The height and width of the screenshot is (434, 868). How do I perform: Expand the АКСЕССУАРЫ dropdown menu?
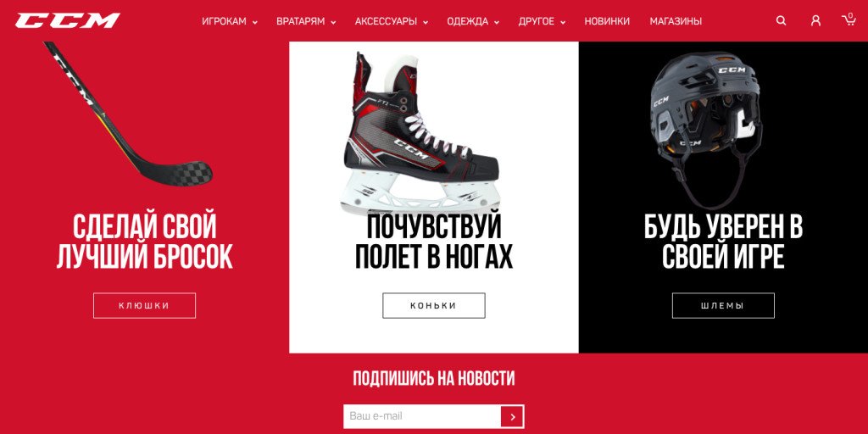click(392, 21)
